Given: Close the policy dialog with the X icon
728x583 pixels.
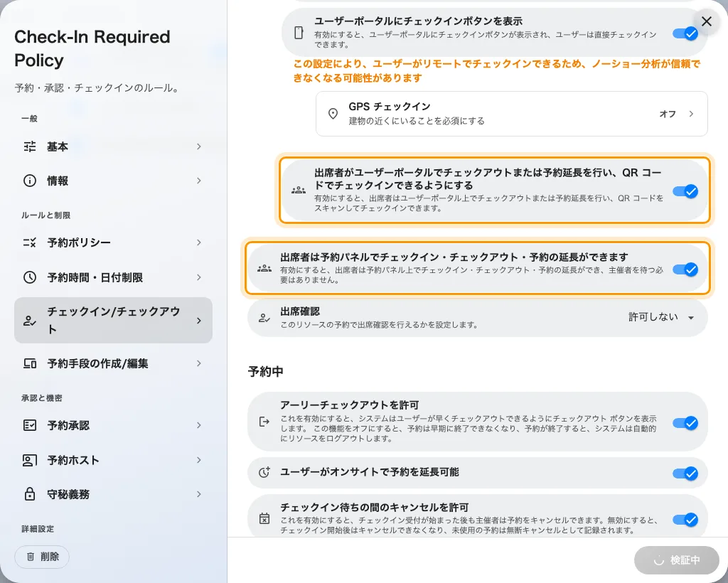Looking at the screenshot, I should (x=707, y=21).
